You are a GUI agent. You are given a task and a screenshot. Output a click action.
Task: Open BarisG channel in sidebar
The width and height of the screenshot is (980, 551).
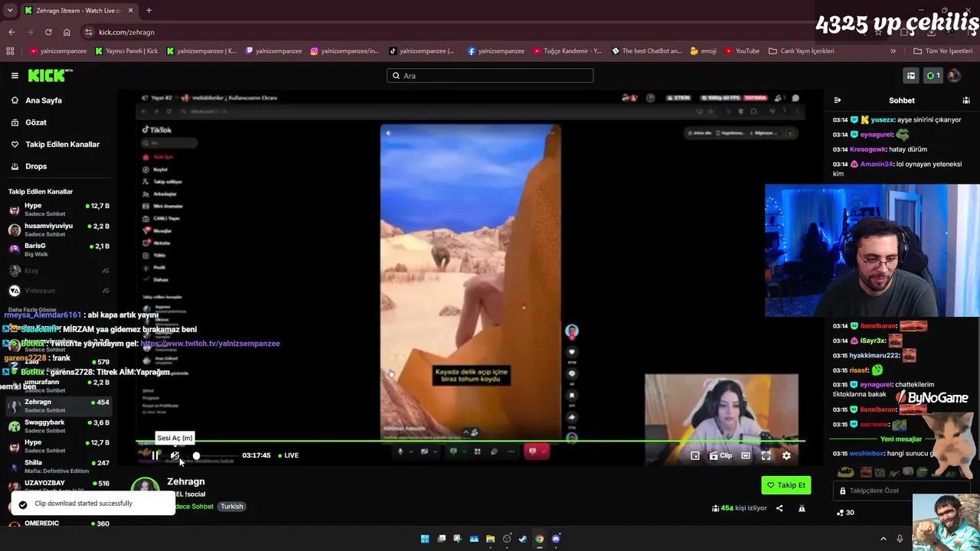(x=59, y=249)
